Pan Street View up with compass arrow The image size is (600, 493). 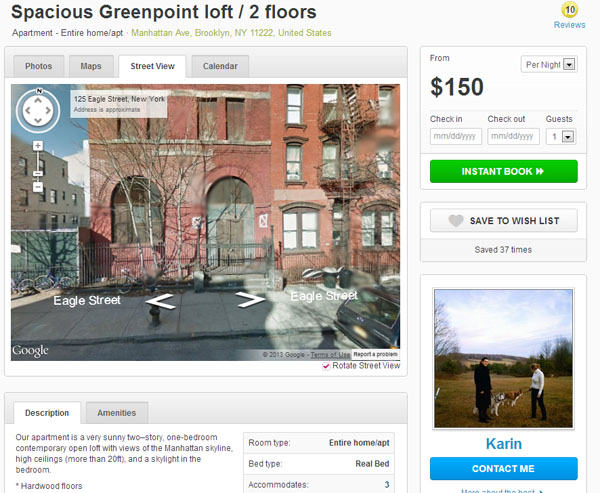tap(38, 101)
